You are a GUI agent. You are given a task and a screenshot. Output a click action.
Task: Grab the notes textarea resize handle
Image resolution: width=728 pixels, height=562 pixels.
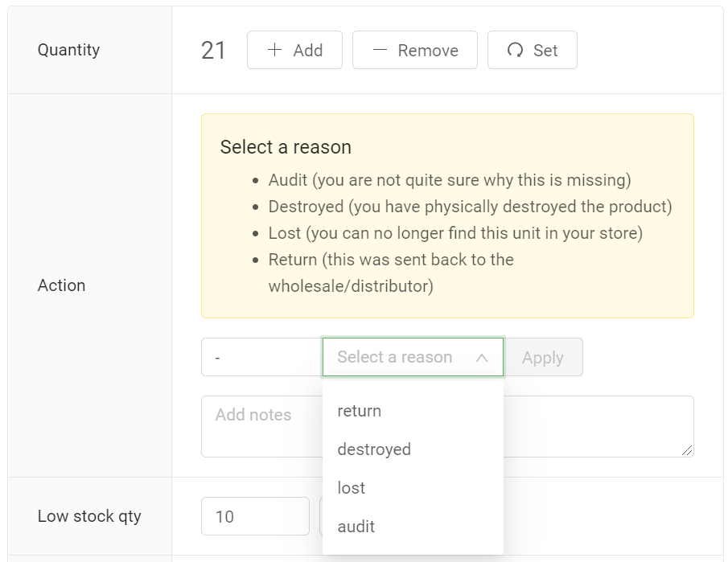coord(686,450)
